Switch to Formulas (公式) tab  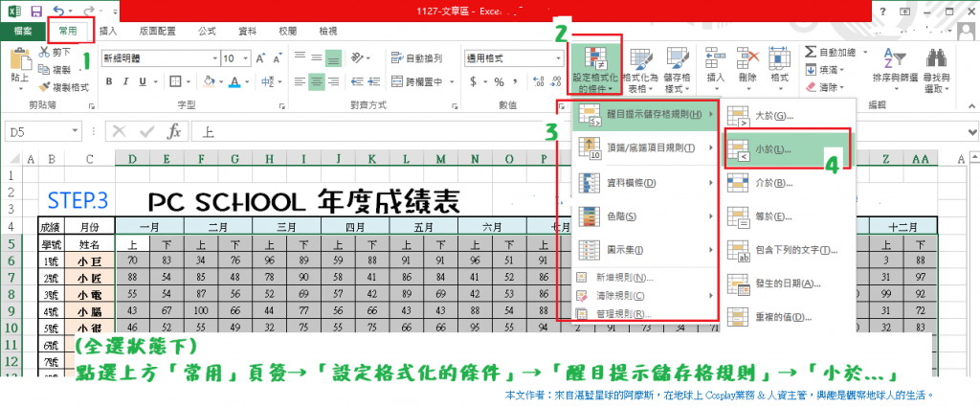click(207, 31)
